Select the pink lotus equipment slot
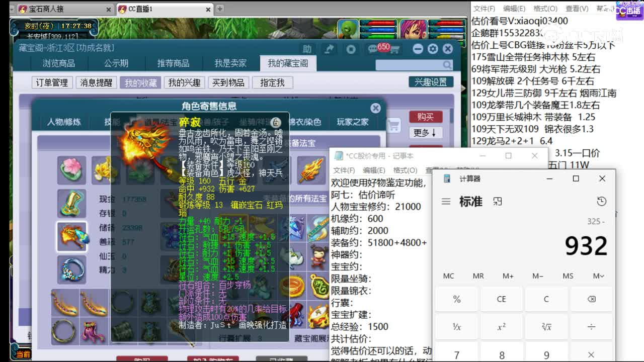Screen dimensions: 644x362 pyautogui.click(x=71, y=170)
